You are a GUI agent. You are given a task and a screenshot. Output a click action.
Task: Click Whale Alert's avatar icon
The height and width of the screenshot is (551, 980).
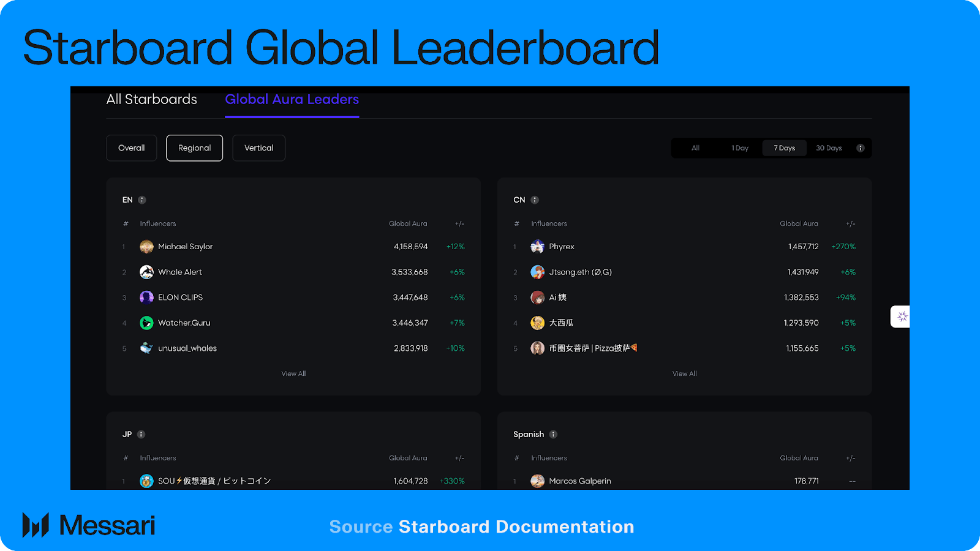pos(146,272)
